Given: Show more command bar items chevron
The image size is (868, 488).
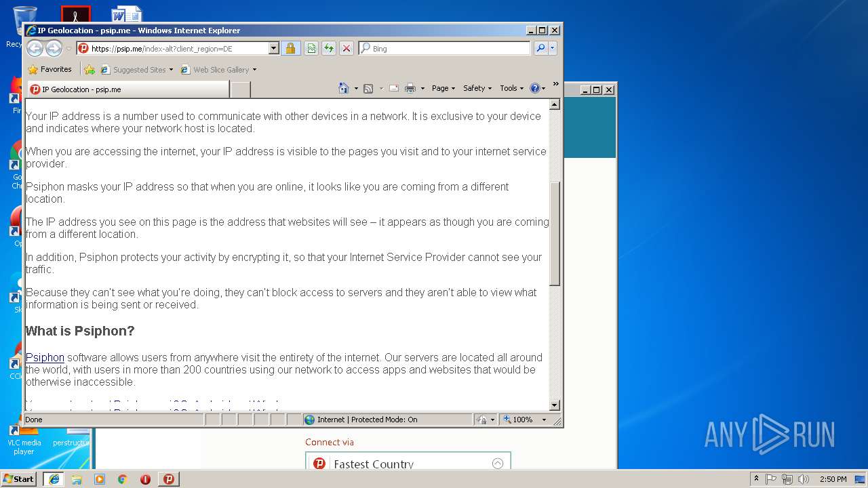Looking at the screenshot, I should [x=555, y=84].
